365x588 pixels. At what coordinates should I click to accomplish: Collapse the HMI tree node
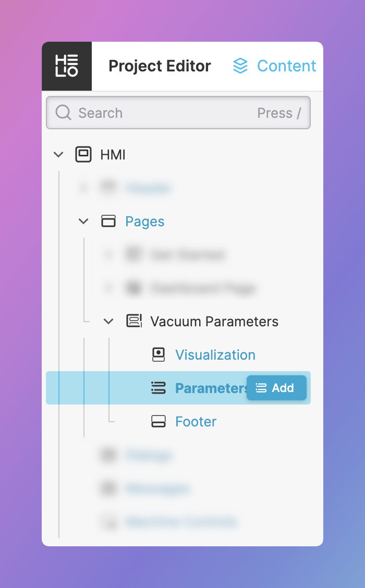59,154
